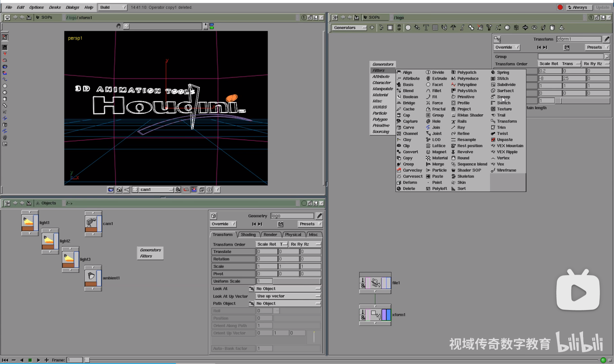Click the lock camera icon next to cam1 field

(178, 189)
